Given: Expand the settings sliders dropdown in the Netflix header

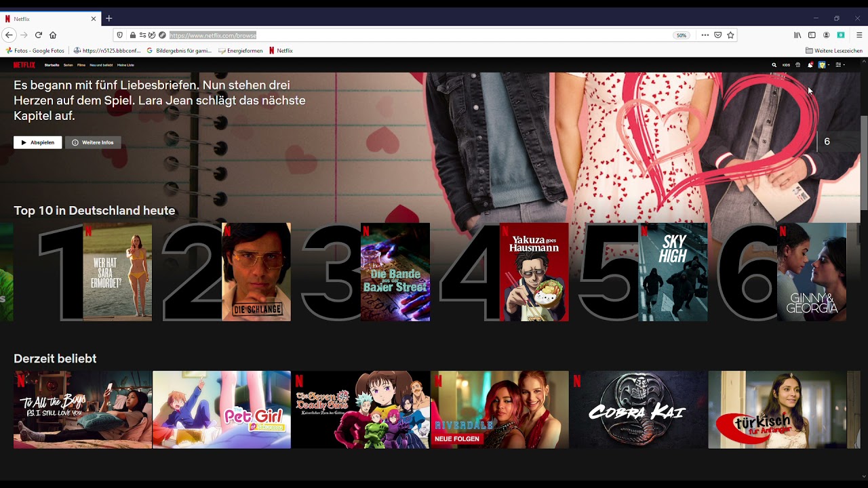Looking at the screenshot, I should pyautogui.click(x=840, y=65).
